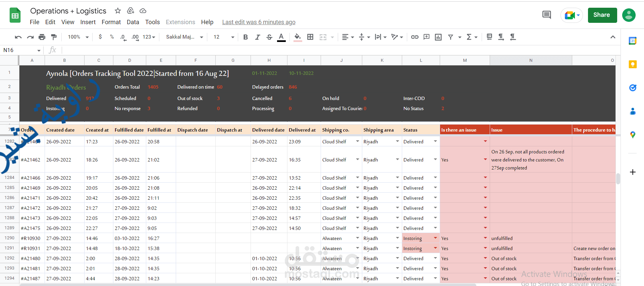The image size is (644, 286).
Task: Set right-to-left text direction
Action: click(x=513, y=37)
